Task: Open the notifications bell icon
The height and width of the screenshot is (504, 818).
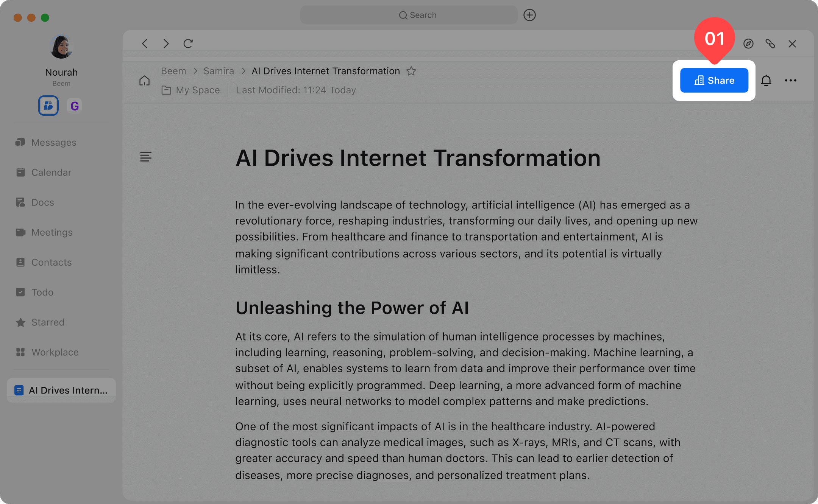Action: pyautogui.click(x=766, y=80)
